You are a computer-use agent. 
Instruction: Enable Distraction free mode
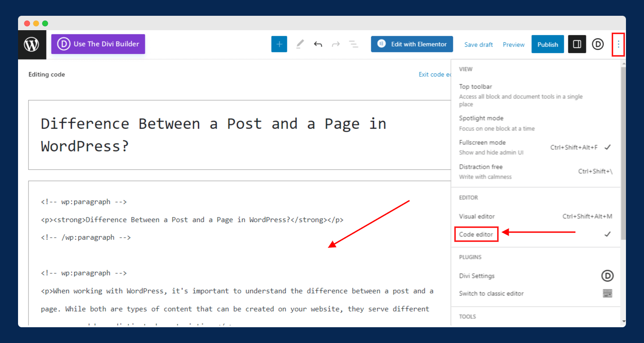(481, 167)
